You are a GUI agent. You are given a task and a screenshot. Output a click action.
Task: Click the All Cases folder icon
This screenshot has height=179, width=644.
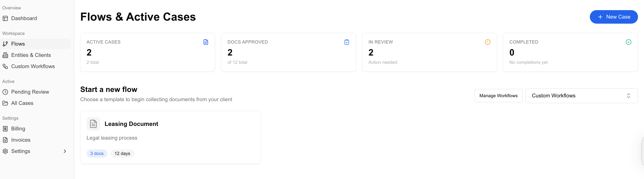tap(5, 103)
